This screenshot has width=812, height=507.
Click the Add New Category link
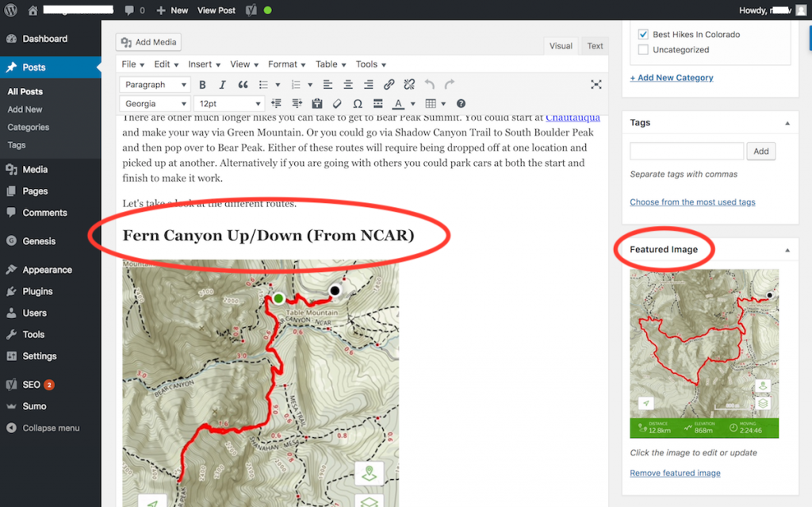pyautogui.click(x=671, y=78)
